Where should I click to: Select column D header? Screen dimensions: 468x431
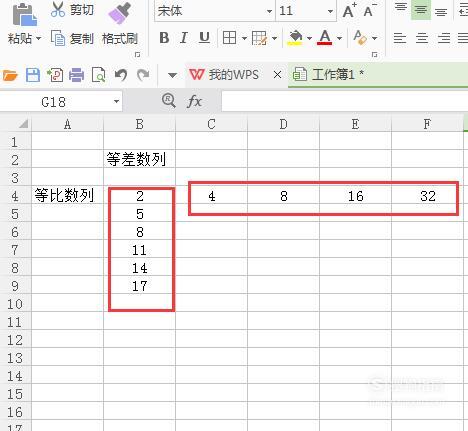click(283, 124)
